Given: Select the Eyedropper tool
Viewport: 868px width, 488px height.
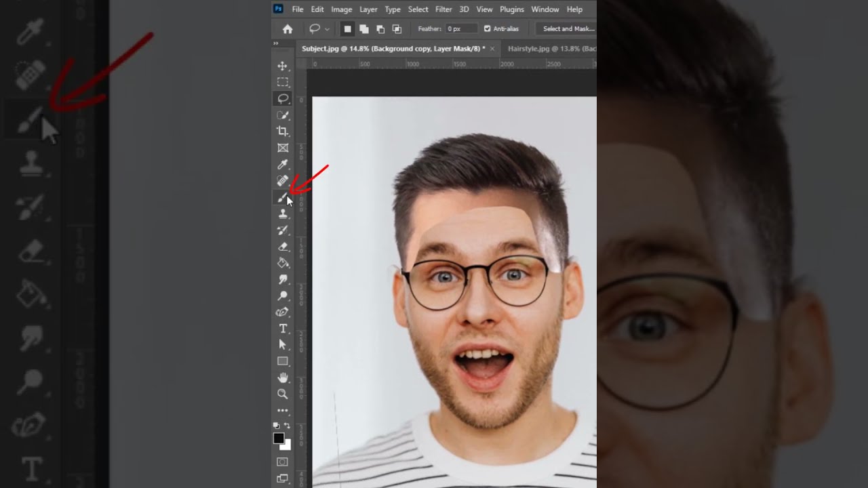Looking at the screenshot, I should 283,164.
